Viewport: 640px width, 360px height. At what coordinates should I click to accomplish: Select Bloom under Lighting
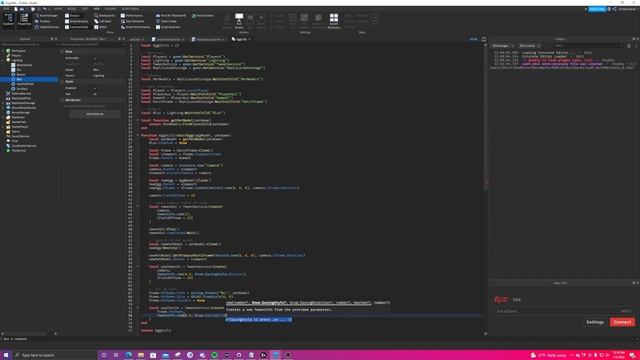20,74
